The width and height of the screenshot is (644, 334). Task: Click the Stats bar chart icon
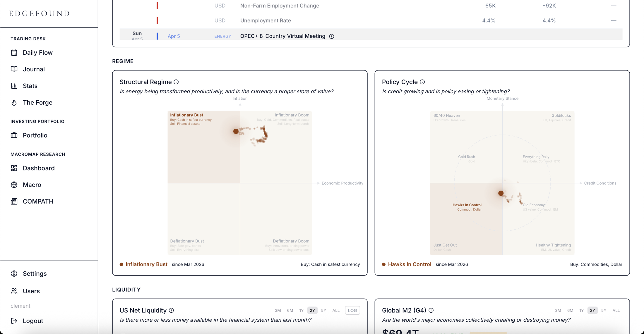click(14, 86)
